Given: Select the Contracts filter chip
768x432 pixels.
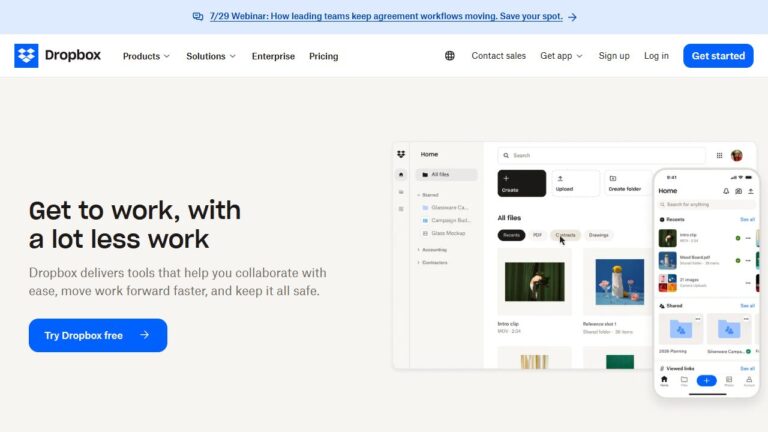Looking at the screenshot, I should (x=565, y=235).
